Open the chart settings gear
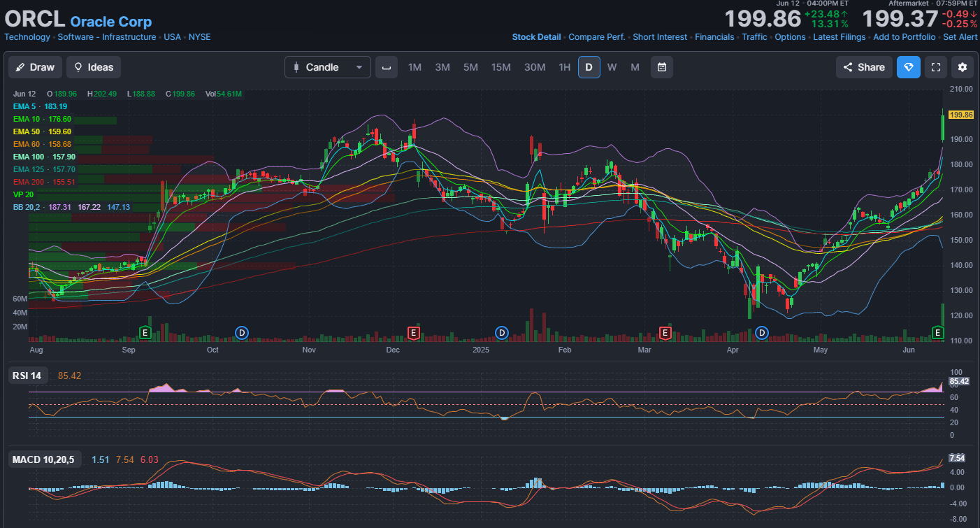 pyautogui.click(x=963, y=67)
